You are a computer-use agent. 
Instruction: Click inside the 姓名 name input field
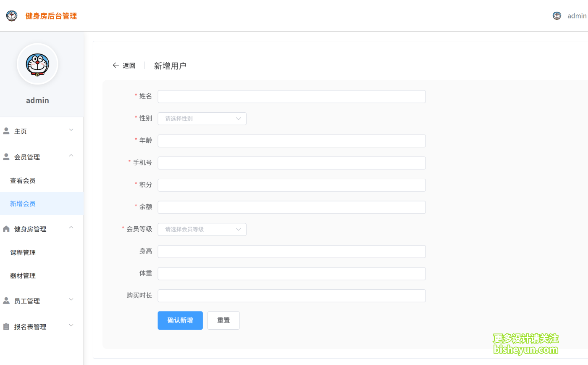[291, 96]
